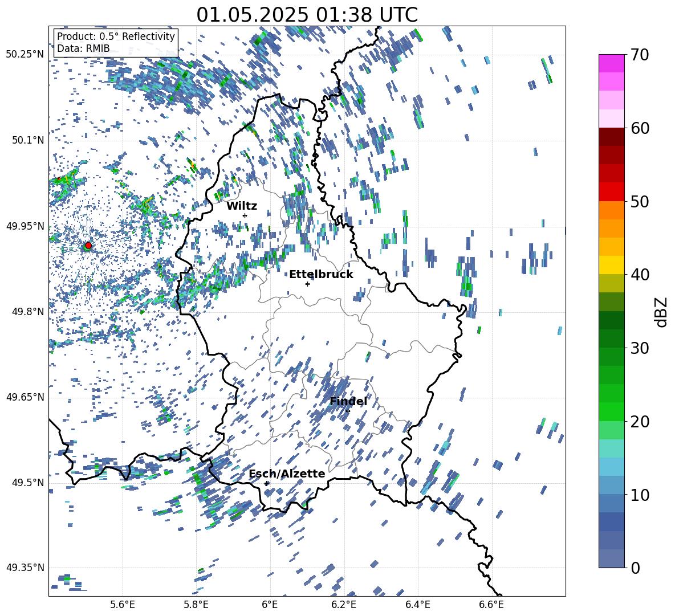
Task: Click the 5.8°E longitude tick label
Action: (196, 605)
